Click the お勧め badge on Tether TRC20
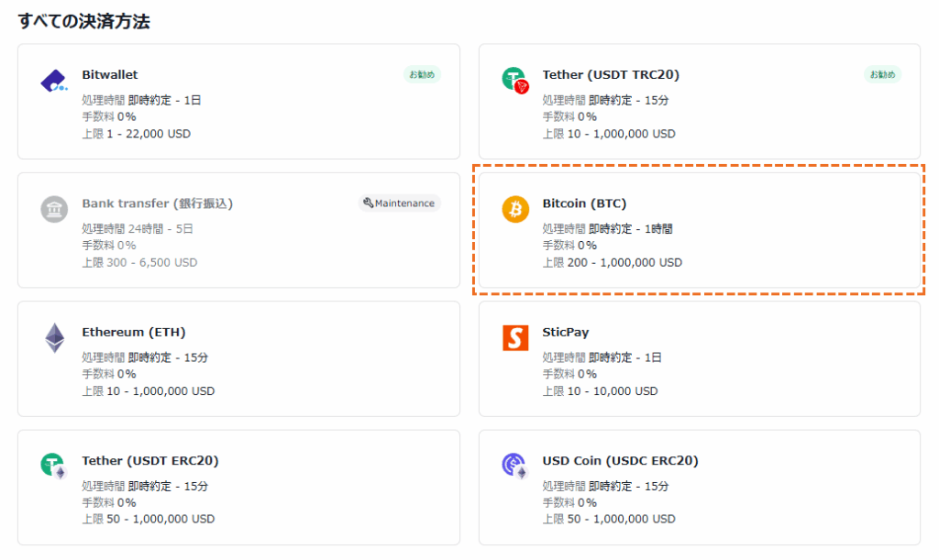The image size is (939, 560). 882,75
